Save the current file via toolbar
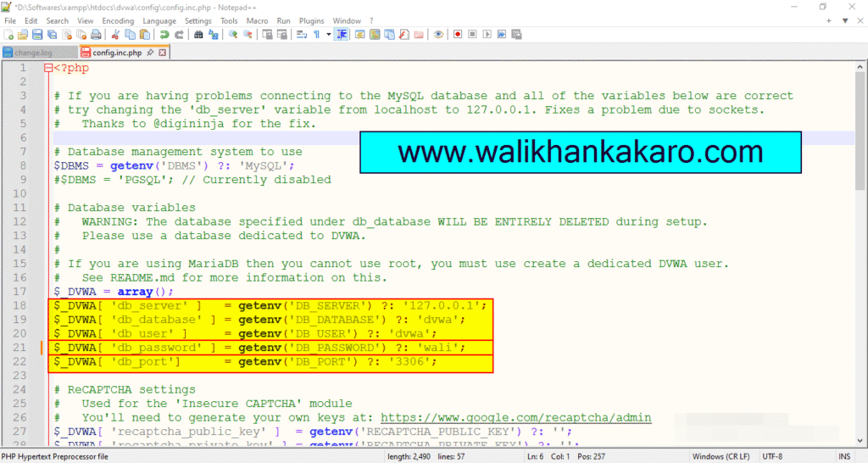Image resolution: width=868 pixels, height=463 pixels. [x=37, y=34]
